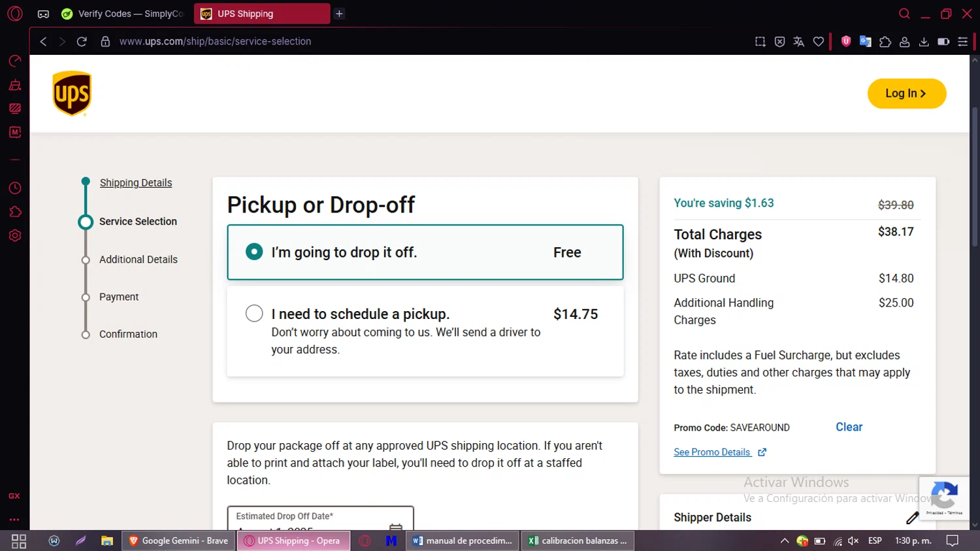Open sidebar three-dots more menu

click(14, 520)
